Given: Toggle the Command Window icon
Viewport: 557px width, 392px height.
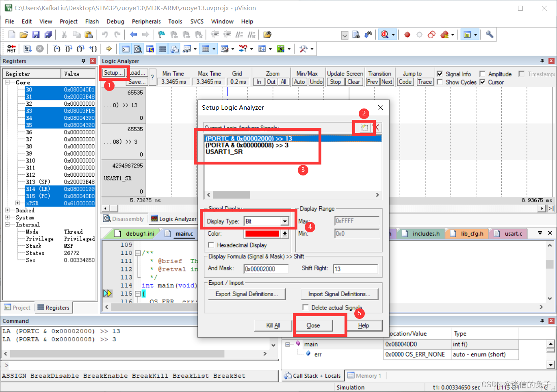Looking at the screenshot, I should click(126, 49).
